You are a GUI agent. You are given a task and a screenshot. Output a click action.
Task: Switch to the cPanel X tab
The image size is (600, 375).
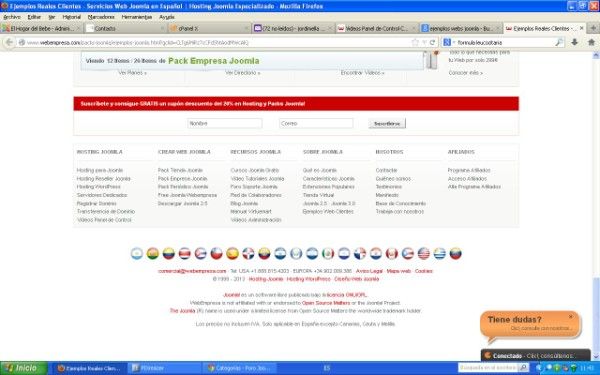pos(210,28)
